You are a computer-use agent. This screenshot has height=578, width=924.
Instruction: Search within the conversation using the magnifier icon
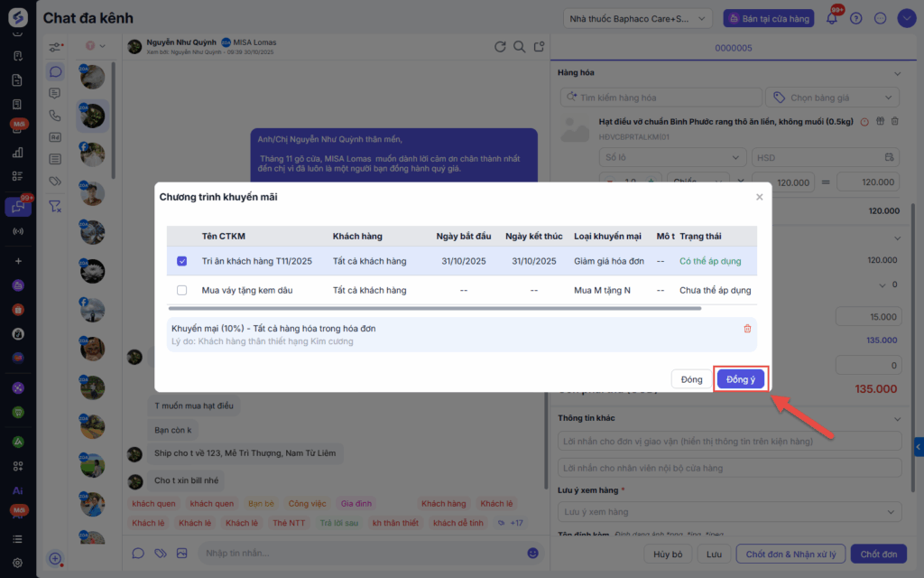point(519,47)
